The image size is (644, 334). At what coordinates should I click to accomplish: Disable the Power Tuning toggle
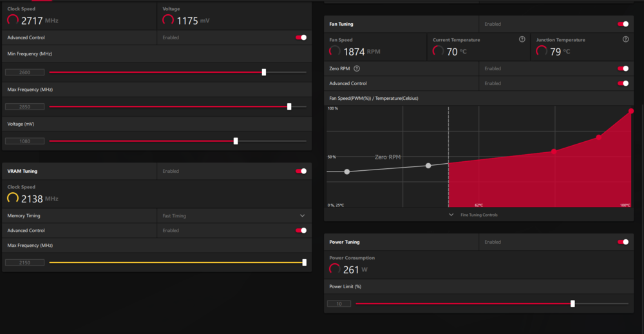623,242
